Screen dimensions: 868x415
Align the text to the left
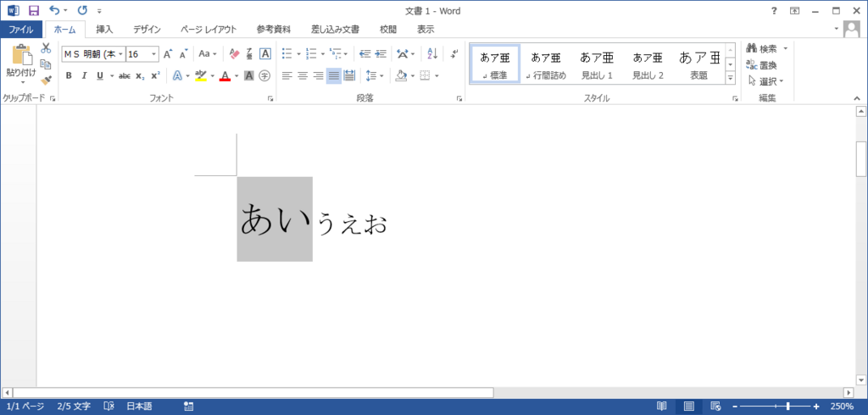pos(287,76)
